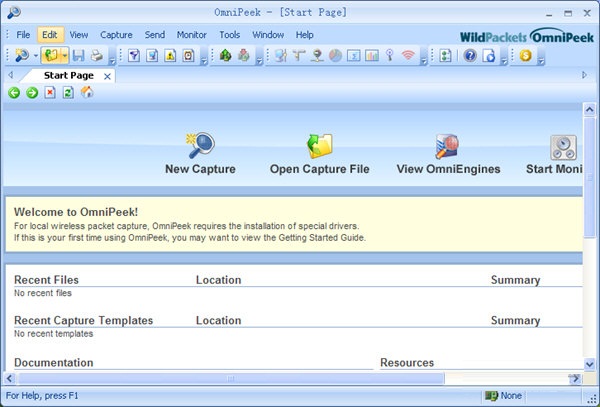Open the Monitor menu
The image size is (600, 407).
[x=191, y=35]
